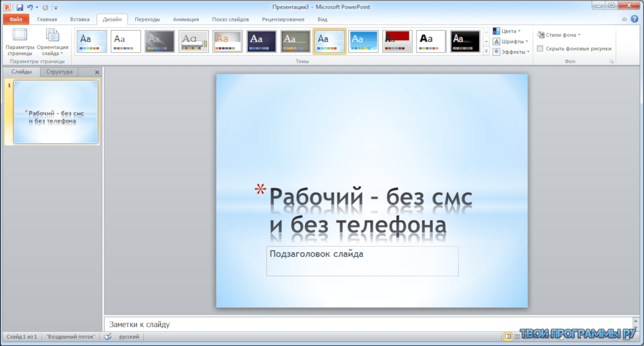The image size is (644, 346).
Task: Switch to the Переходы ribbon tab
Action: pos(148,18)
